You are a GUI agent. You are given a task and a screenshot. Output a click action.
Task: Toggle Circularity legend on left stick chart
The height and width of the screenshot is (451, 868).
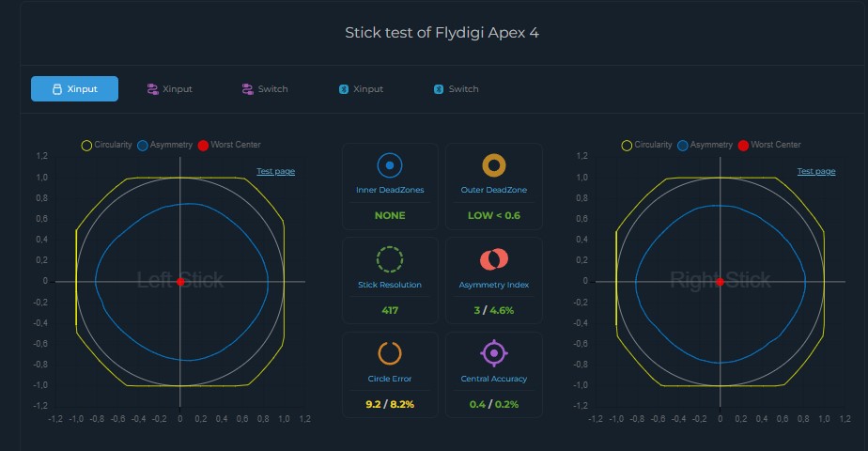click(x=106, y=145)
